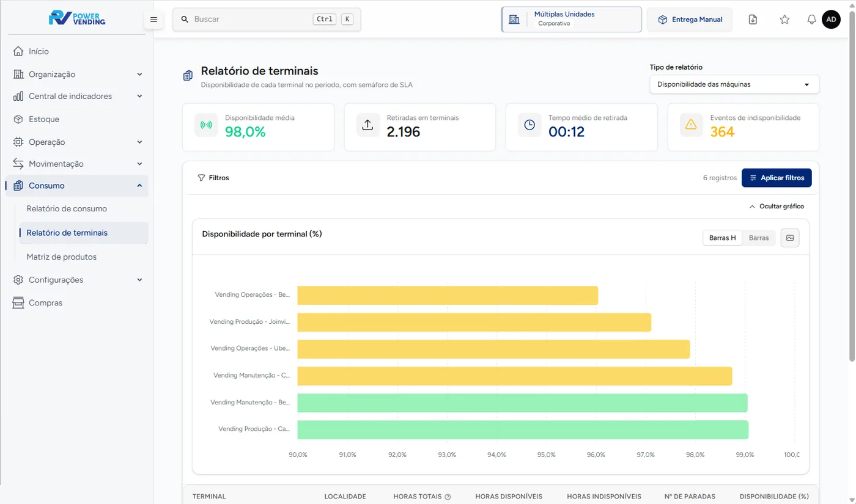The width and height of the screenshot is (856, 504).
Task: Click the Estoque box icon
Action: [18, 119]
